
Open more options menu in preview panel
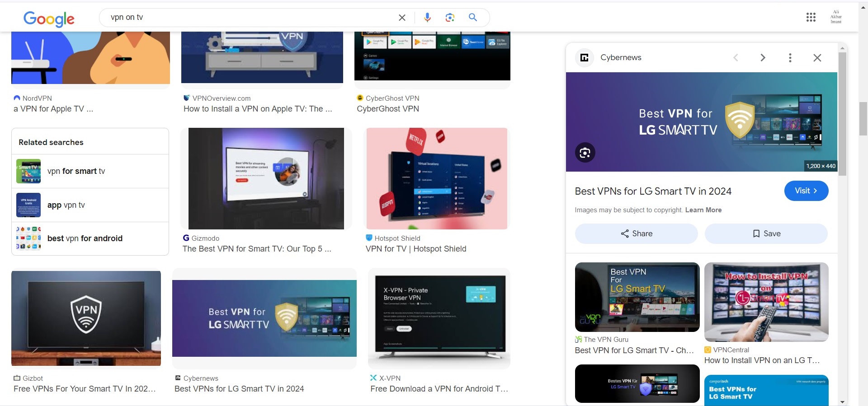pyautogui.click(x=790, y=57)
